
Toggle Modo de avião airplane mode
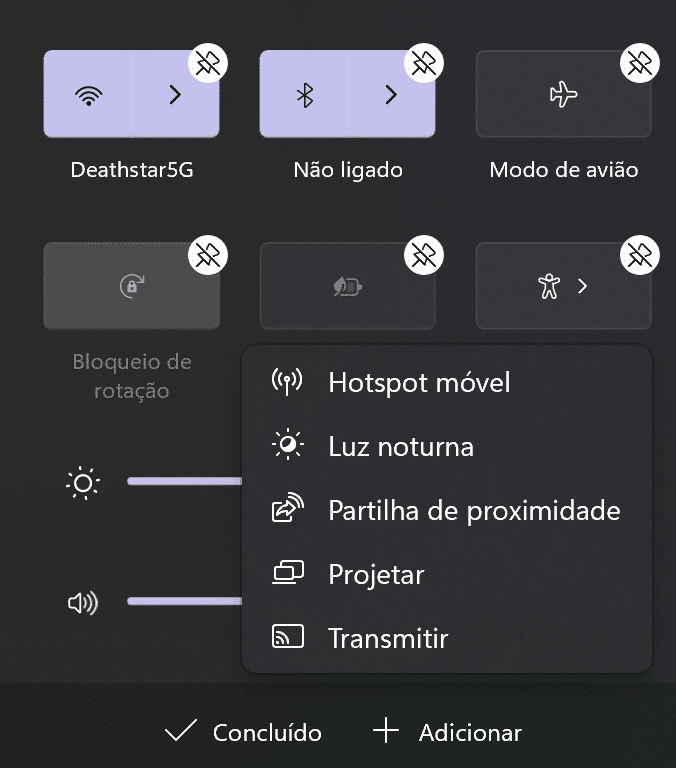click(564, 95)
